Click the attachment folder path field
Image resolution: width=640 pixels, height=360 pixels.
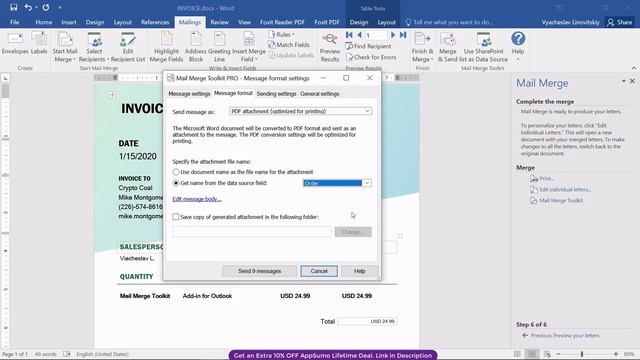(x=252, y=232)
